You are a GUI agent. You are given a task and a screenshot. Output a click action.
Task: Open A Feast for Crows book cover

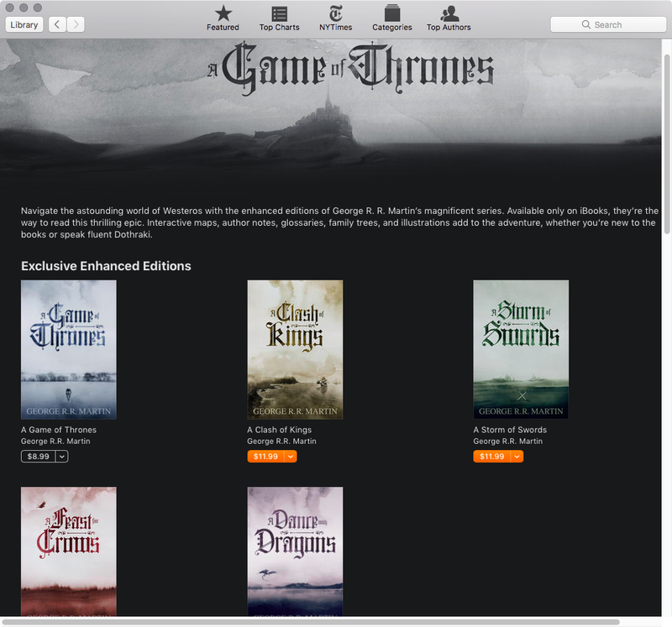(69, 551)
